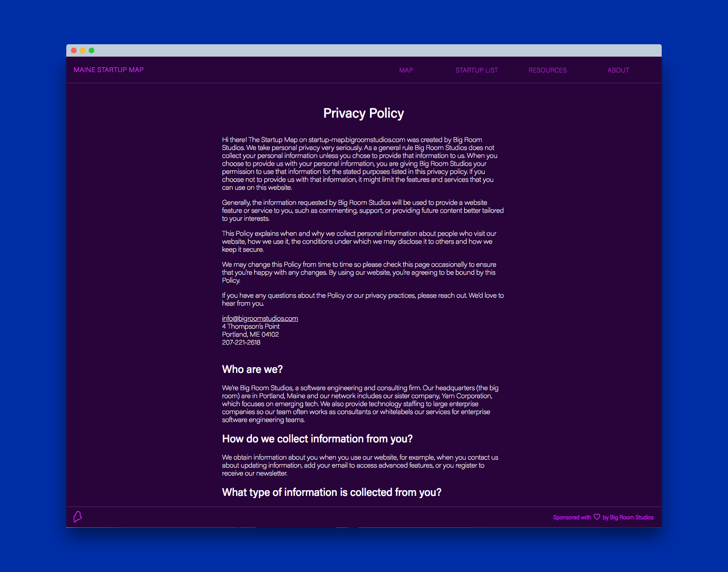This screenshot has width=728, height=572.
Task: Open the MAP navigation item
Action: 406,70
